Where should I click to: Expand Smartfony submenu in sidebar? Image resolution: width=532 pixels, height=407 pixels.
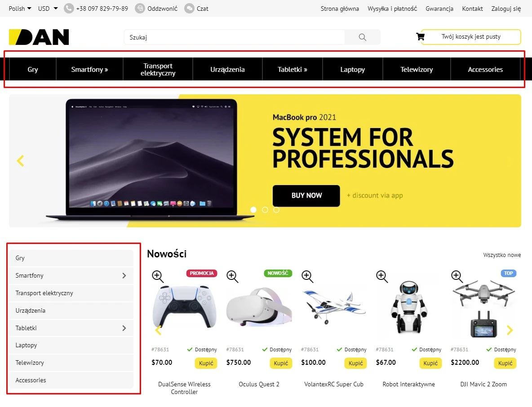(x=124, y=276)
